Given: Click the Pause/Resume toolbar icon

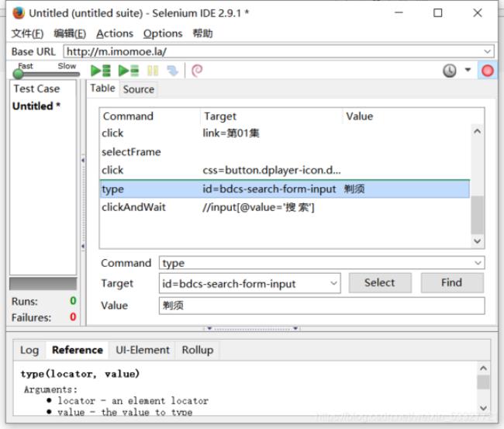Looking at the screenshot, I should (x=153, y=71).
